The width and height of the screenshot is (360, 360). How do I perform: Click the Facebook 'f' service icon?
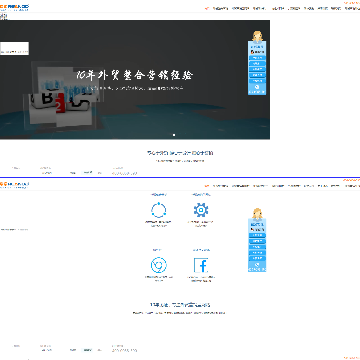pos(201,265)
